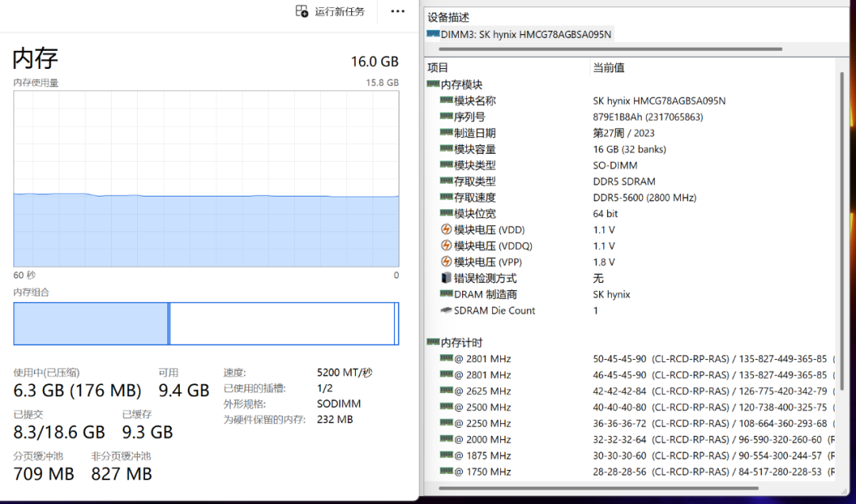Click the icon beside @ 2625 MHz
The image size is (856, 504).
(x=446, y=391)
